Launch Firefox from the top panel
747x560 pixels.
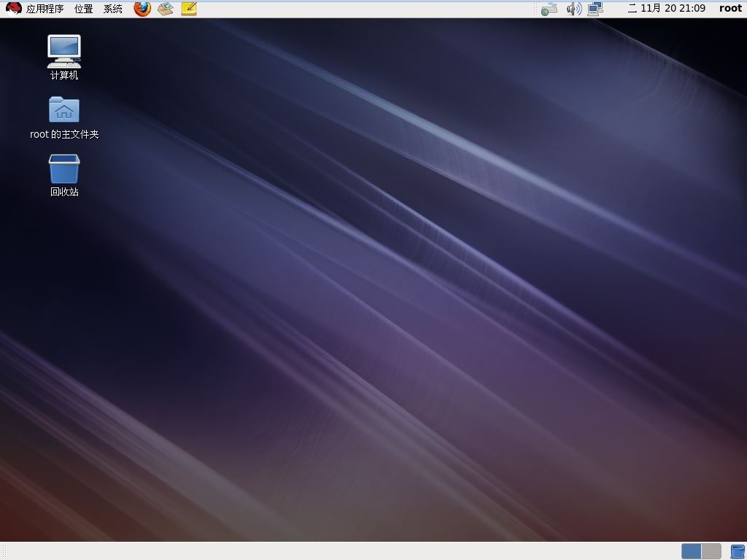pos(142,9)
